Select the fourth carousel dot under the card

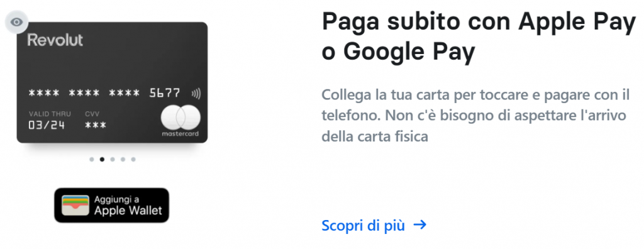point(123,160)
